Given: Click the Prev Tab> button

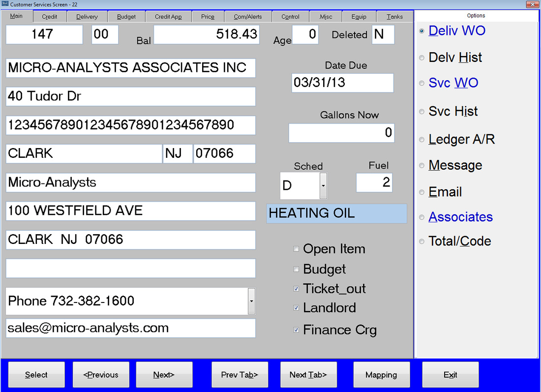Looking at the screenshot, I should click(240, 375).
